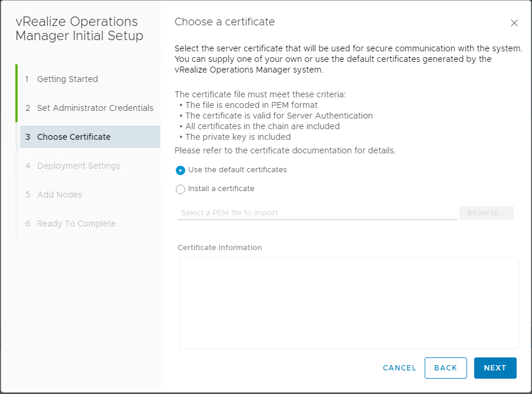Click the Select a PEM file input field
532x394 pixels.
317,212
